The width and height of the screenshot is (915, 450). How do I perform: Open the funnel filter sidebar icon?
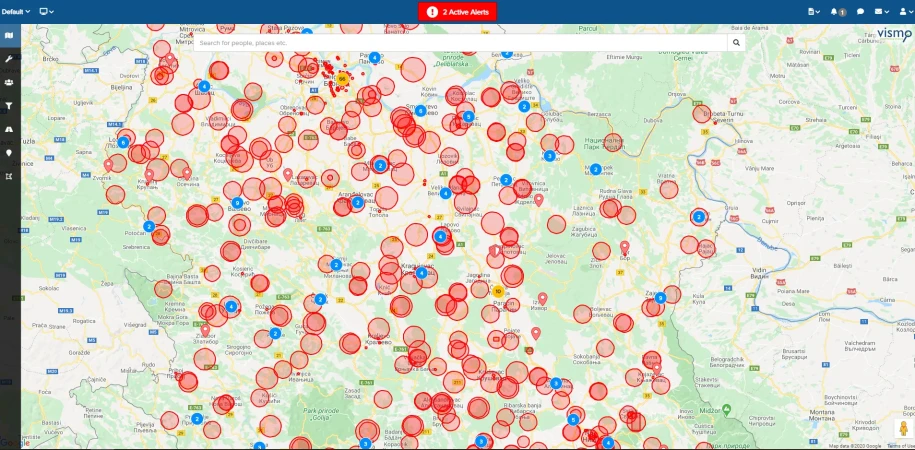point(9,106)
